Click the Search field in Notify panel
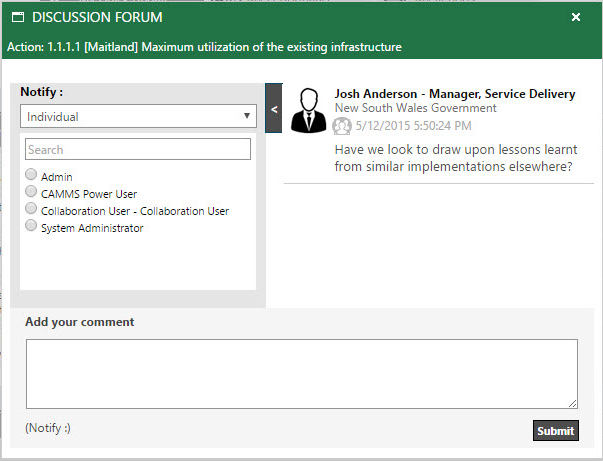 click(x=138, y=150)
